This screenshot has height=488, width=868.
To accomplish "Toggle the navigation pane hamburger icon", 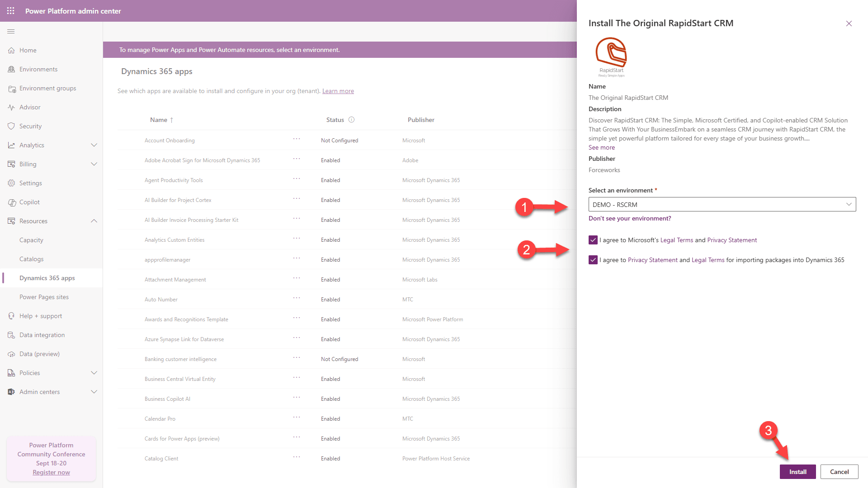I will tap(11, 32).
